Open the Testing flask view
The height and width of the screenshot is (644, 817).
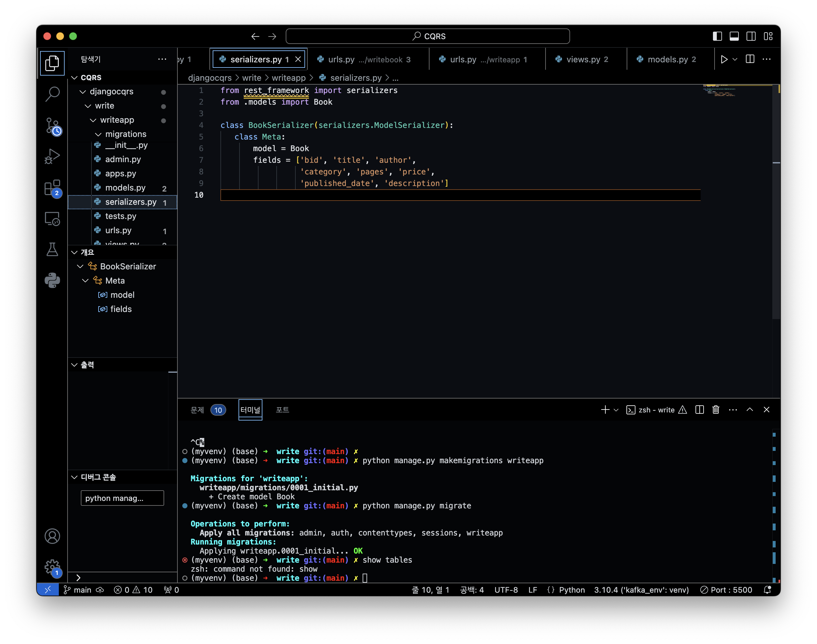52,249
